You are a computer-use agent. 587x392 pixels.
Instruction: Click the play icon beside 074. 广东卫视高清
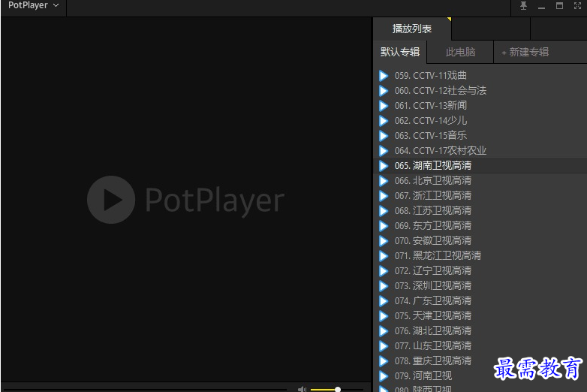click(384, 300)
